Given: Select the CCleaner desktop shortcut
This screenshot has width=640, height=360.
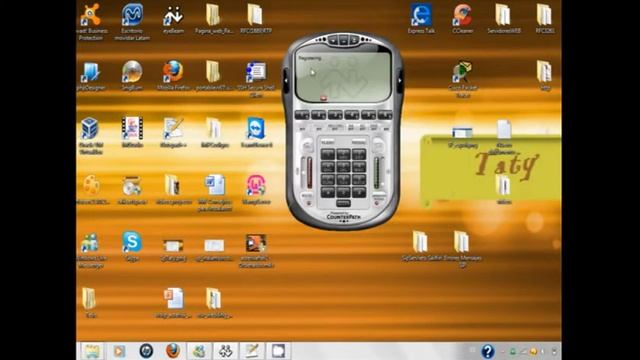Looking at the screenshot, I should (x=462, y=18).
